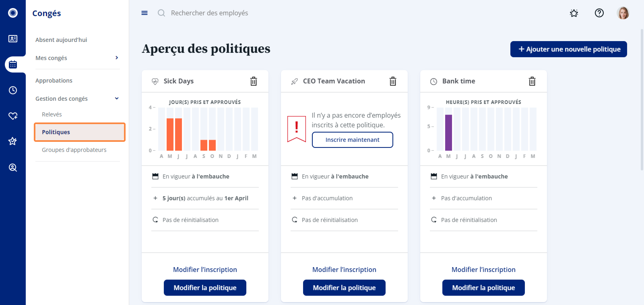The width and height of the screenshot is (644, 305).
Task: Select Groupes d'approbateurs menu item
Action: (74, 150)
